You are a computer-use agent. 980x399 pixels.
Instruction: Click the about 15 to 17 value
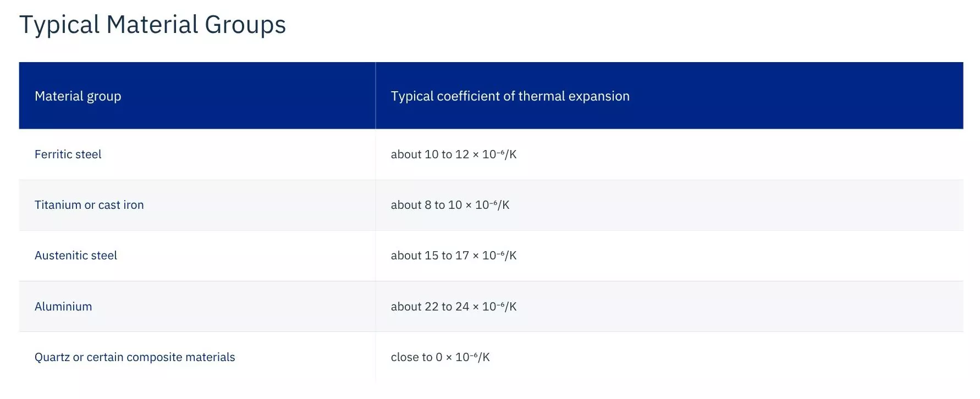tap(454, 256)
